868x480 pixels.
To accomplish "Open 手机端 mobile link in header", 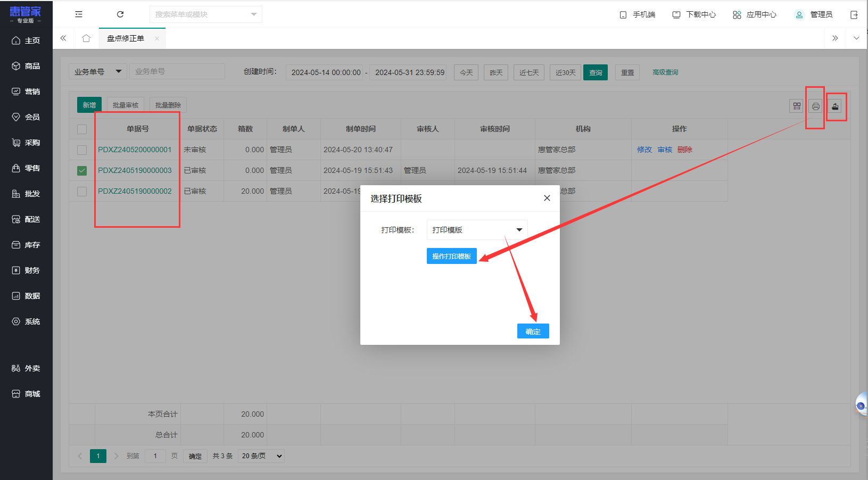I will click(x=638, y=14).
